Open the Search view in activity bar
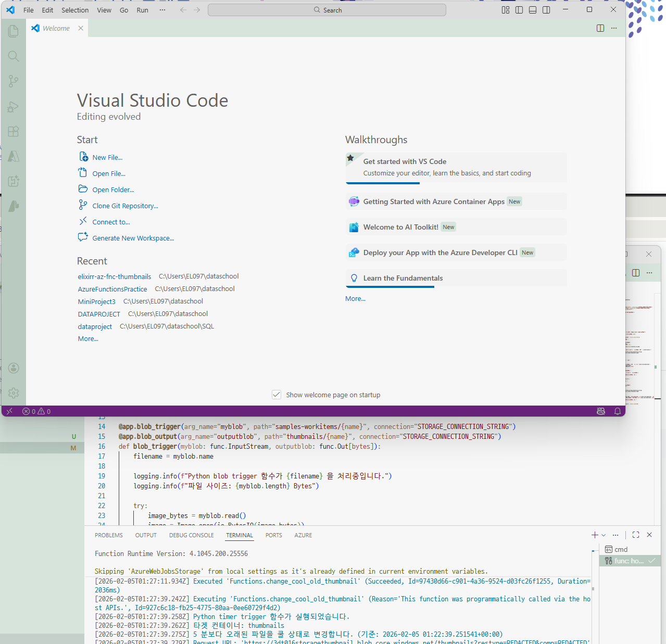Viewport: 666px width, 644px height. (x=14, y=56)
